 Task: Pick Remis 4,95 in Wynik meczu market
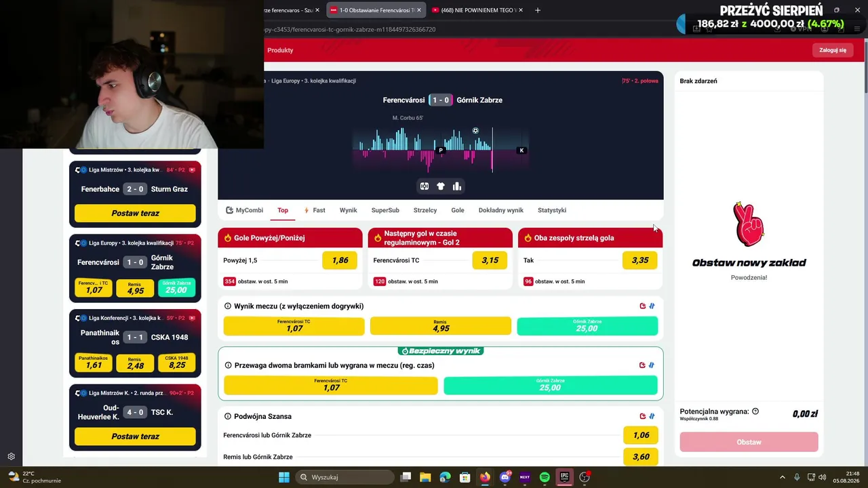441,326
